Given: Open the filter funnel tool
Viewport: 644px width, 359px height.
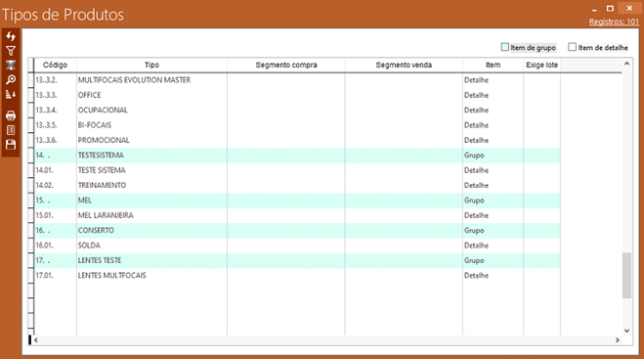Looking at the screenshot, I should [11, 51].
